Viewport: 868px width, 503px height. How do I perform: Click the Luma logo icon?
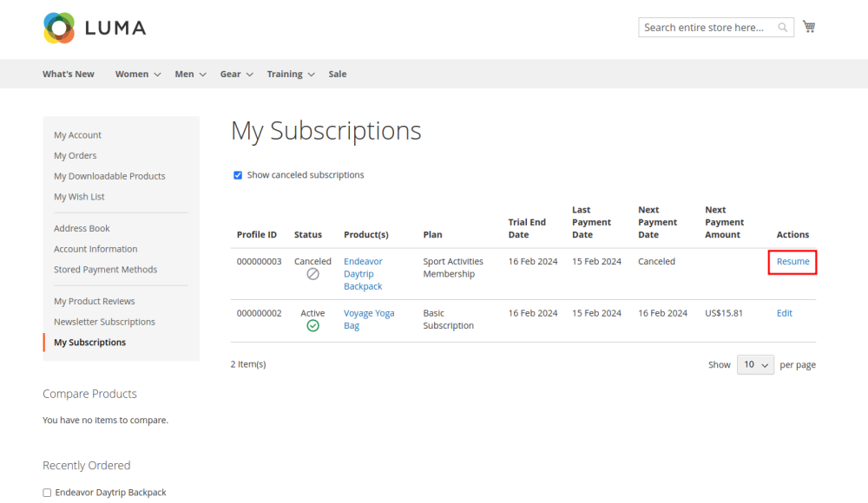pos(59,28)
